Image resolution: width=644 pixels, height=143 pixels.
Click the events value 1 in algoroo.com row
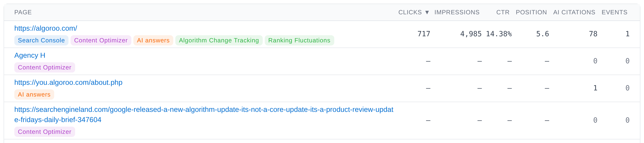click(628, 34)
